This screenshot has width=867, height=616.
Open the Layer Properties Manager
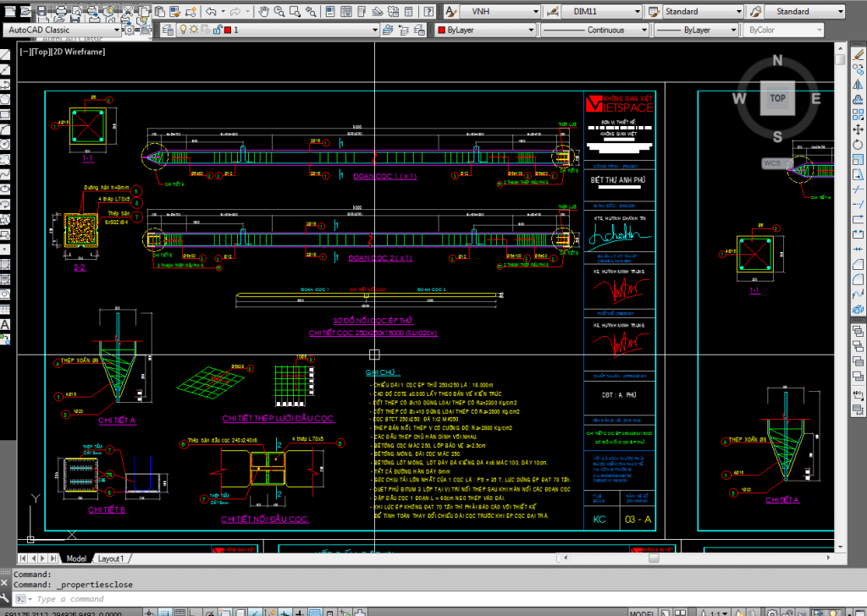click(x=167, y=30)
